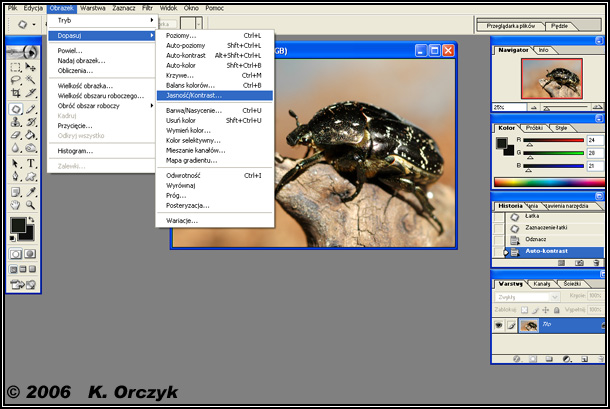610x409 pixels.
Task: Create new snapshot in Historia panel
Action: pyautogui.click(x=578, y=262)
